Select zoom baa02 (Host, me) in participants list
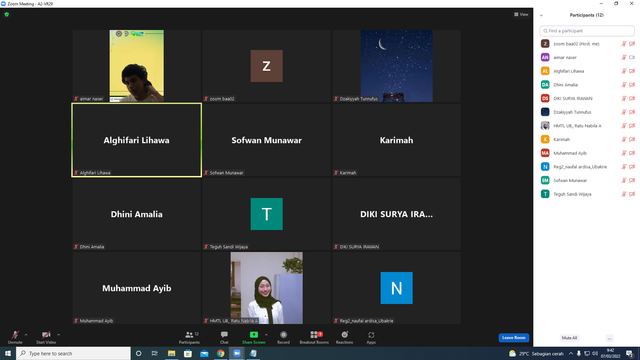Image resolution: width=640 pixels, height=360 pixels. [x=587, y=44]
